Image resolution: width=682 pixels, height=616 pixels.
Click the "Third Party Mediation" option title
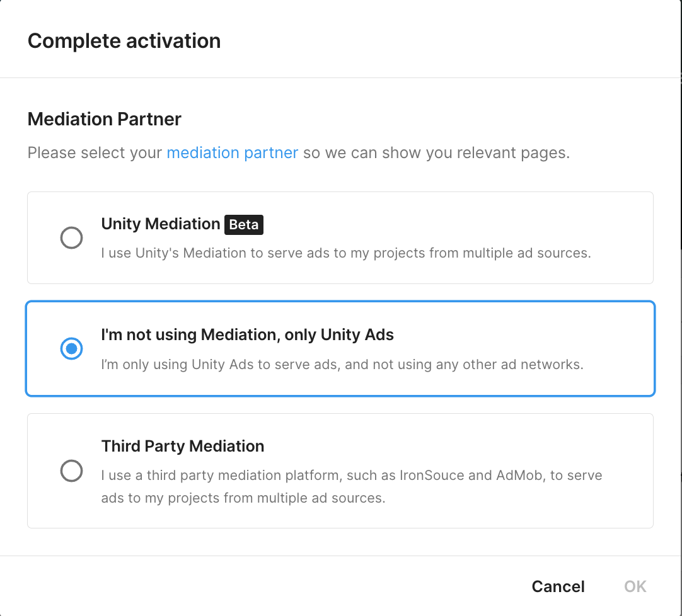183,446
